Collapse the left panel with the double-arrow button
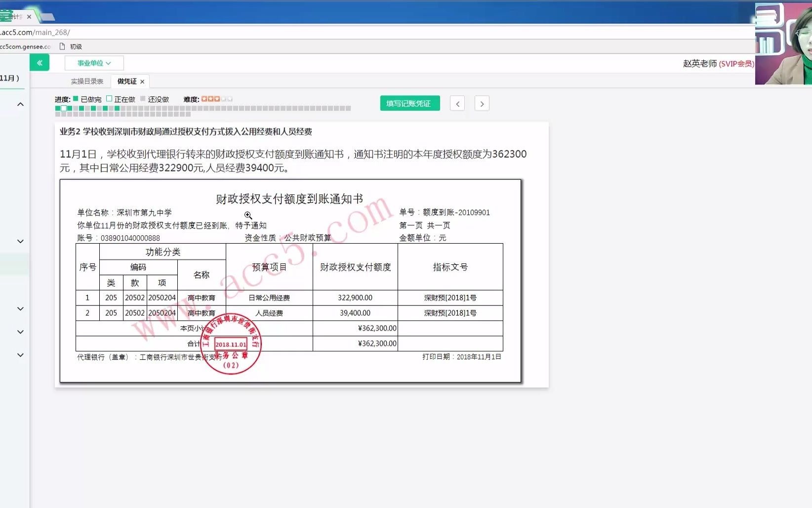This screenshot has height=508, width=812. coord(40,62)
